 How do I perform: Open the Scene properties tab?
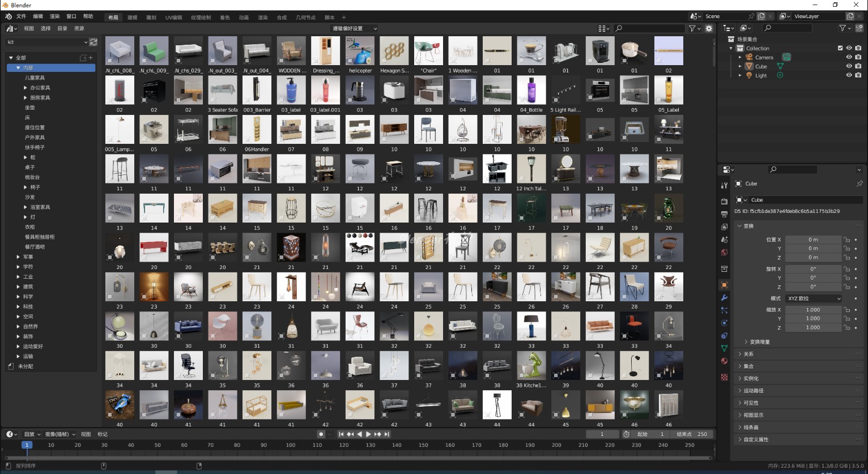[724, 240]
